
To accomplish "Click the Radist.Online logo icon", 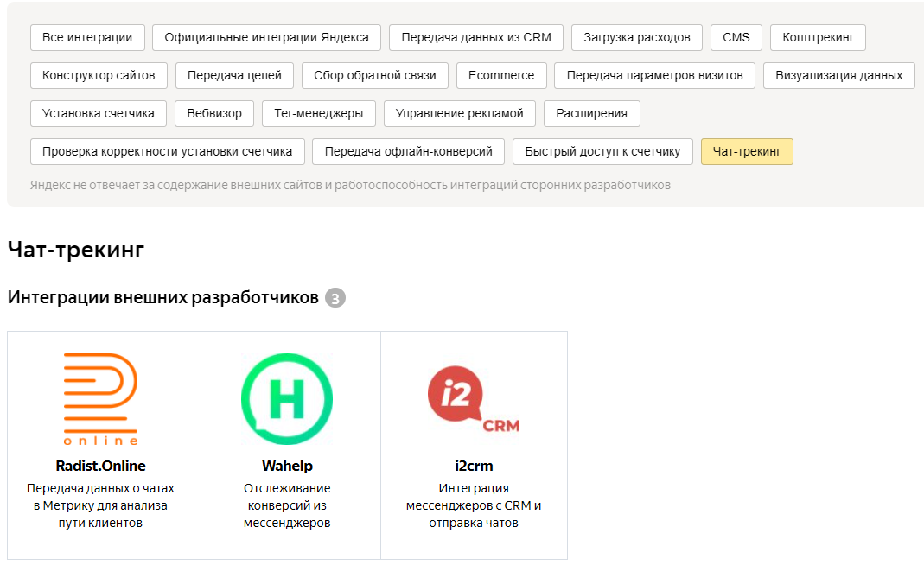I will (x=99, y=397).
